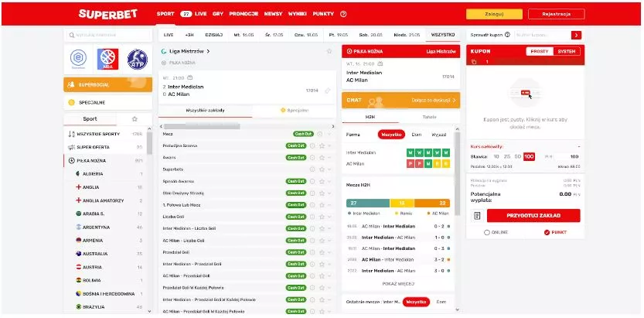Viewport: 644px width, 318px height.
Task: Open the ATP tennis shortcut icon
Action: pyautogui.click(x=137, y=59)
